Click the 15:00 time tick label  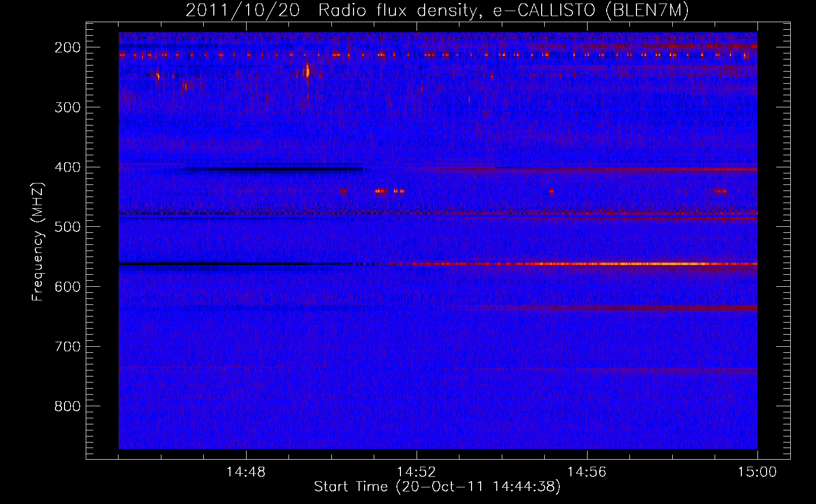(757, 472)
